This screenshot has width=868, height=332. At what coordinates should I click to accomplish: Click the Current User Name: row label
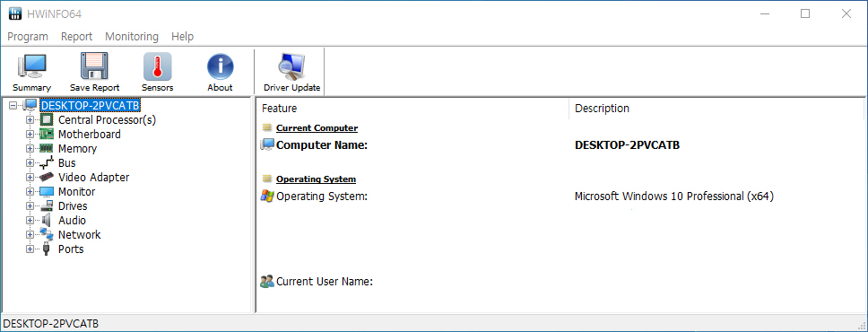pyautogui.click(x=325, y=281)
